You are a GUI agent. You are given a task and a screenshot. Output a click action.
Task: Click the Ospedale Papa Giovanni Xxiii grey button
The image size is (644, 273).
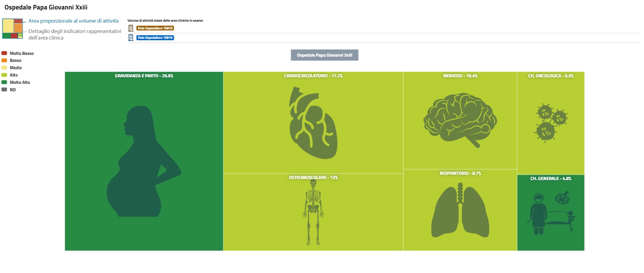click(324, 55)
